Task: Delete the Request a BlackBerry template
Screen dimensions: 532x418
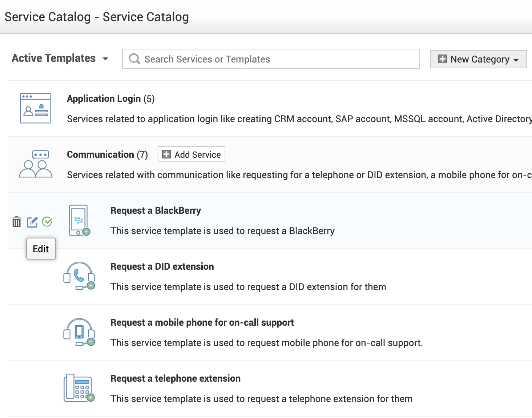Action: click(x=16, y=222)
